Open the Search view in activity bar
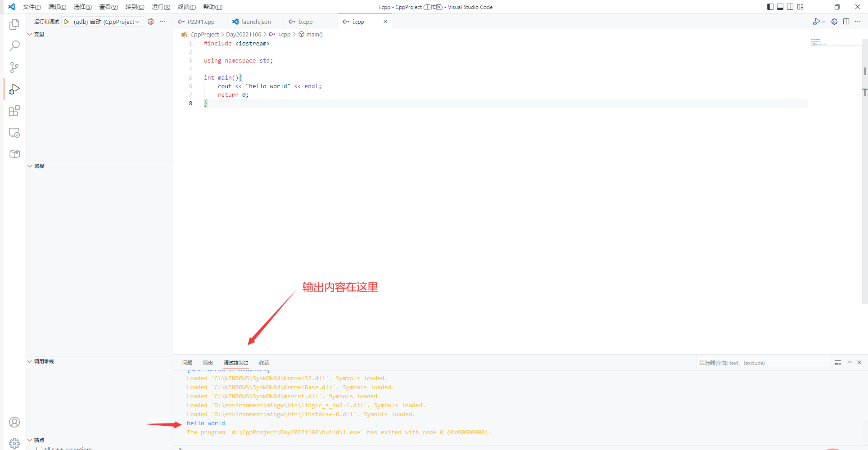 [14, 45]
